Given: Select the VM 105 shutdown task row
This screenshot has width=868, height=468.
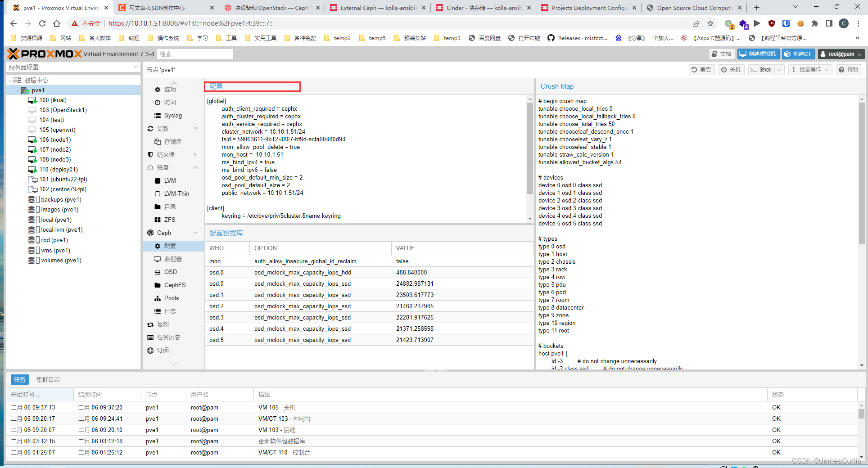Looking at the screenshot, I should click(432, 408).
